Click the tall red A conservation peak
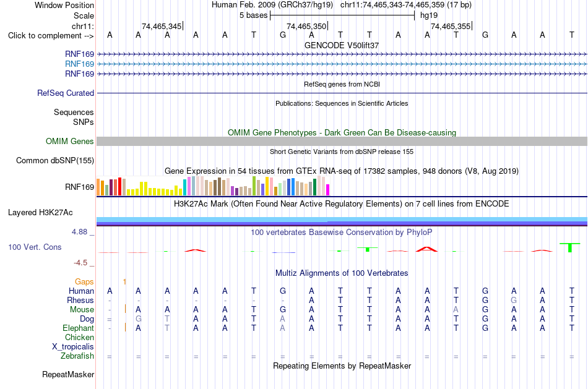This screenshot has height=389, width=588. click(x=426, y=249)
